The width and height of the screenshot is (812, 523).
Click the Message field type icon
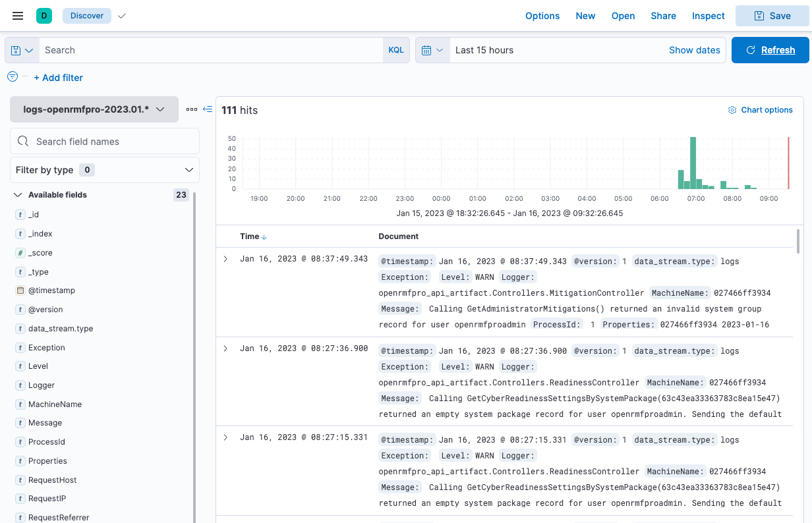pyautogui.click(x=20, y=423)
